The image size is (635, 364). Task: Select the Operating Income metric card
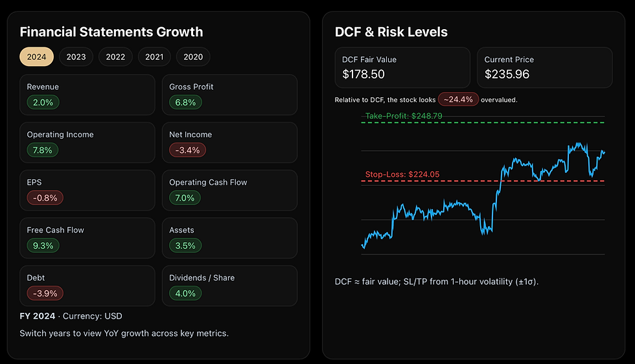tap(87, 141)
